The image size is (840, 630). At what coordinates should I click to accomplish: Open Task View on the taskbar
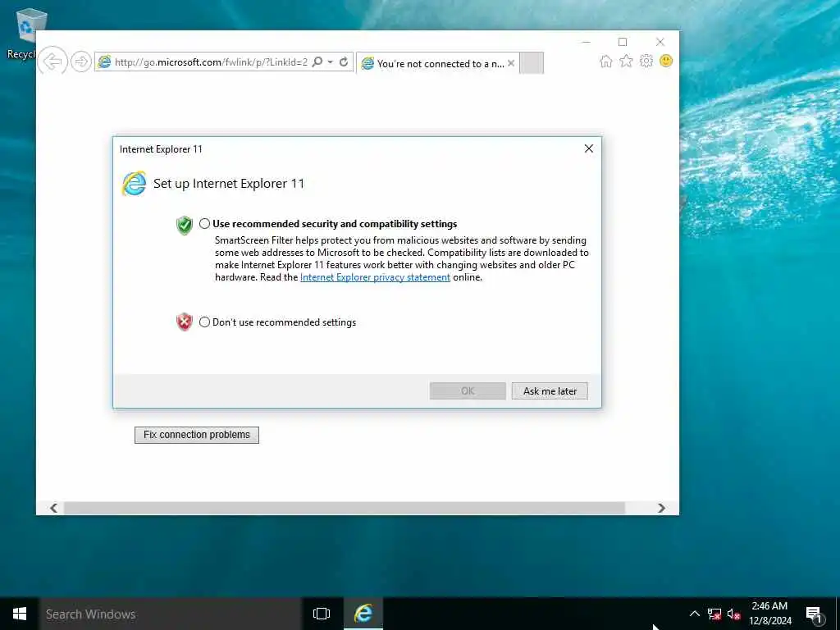[322, 614]
